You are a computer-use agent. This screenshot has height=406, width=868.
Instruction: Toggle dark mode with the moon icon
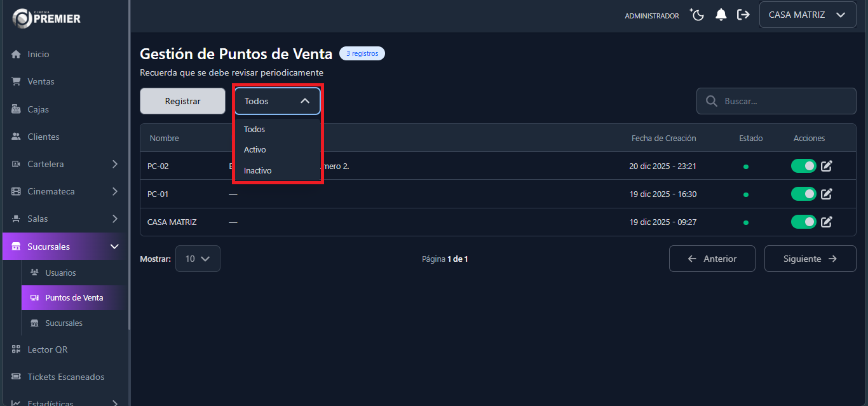click(696, 15)
